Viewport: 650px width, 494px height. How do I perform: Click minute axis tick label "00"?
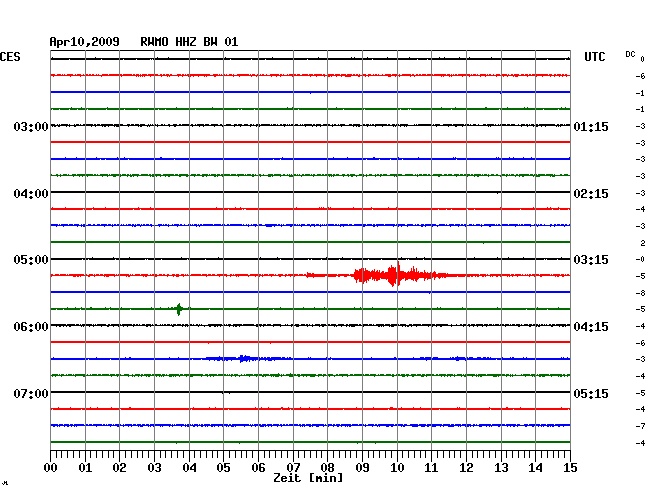pos(51,467)
